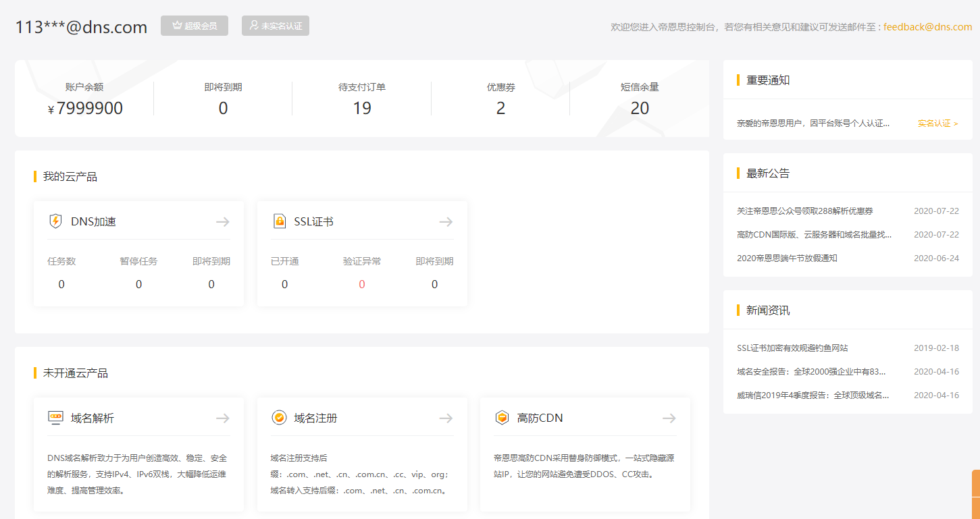Click the 未实名认证 status badge

[276, 26]
